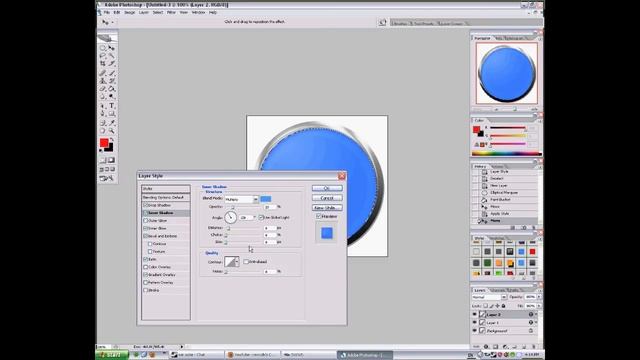640x360 pixels.
Task: Click the red foreground color swatch in toolbox
Action: click(x=104, y=143)
